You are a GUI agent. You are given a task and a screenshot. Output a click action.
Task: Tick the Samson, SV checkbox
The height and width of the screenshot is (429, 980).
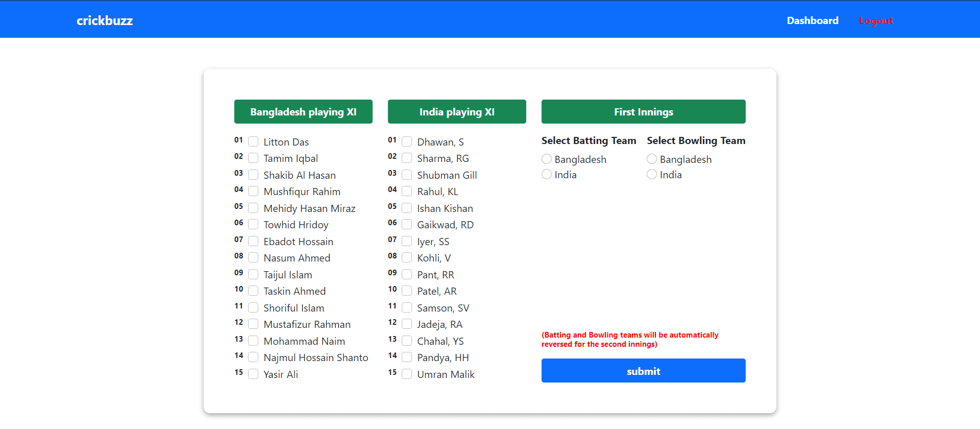[407, 307]
